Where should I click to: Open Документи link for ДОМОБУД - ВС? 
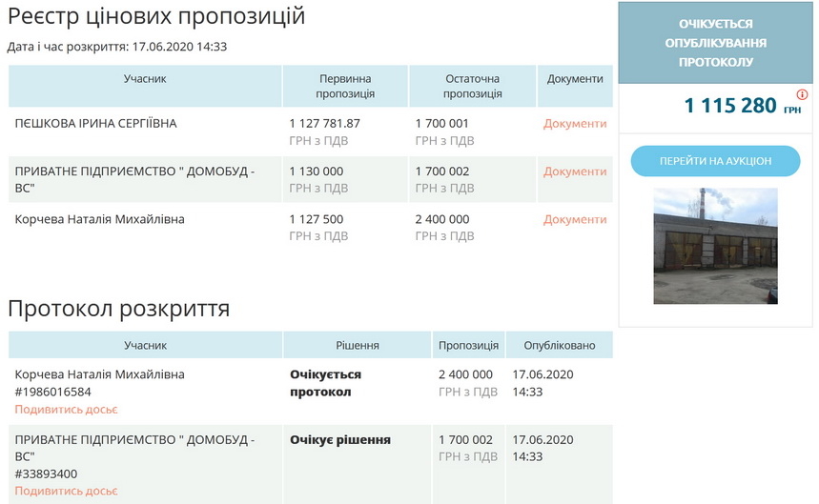[x=575, y=171]
